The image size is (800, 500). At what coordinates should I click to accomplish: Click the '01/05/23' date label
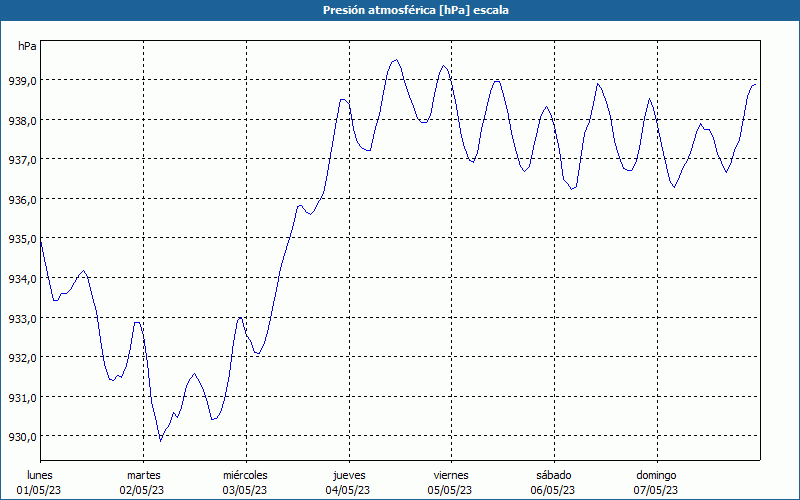point(39,490)
